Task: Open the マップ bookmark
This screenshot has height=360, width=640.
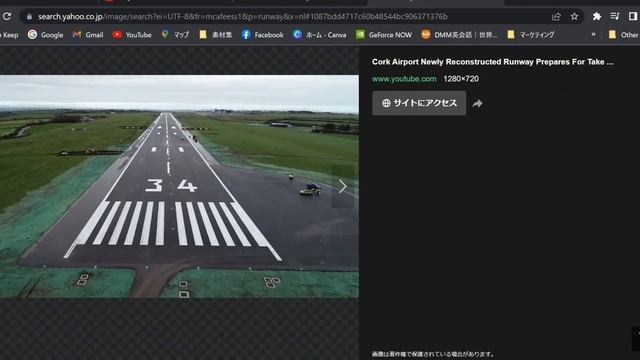Action: [x=176, y=35]
